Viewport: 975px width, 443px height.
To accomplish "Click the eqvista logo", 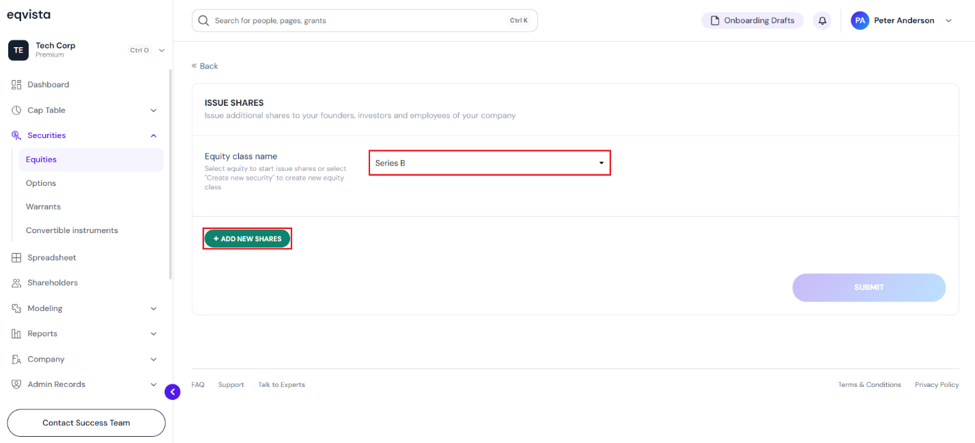I will 29,14.
